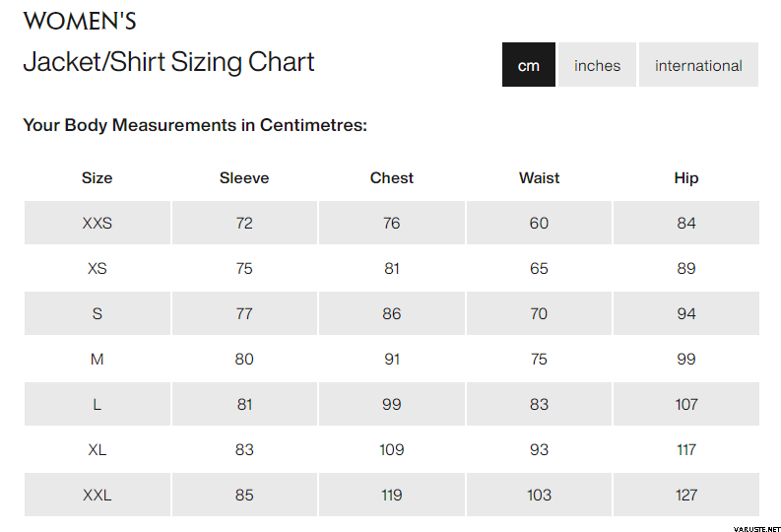The image size is (781, 532).
Task: Select the S size row label
Action: (x=98, y=314)
